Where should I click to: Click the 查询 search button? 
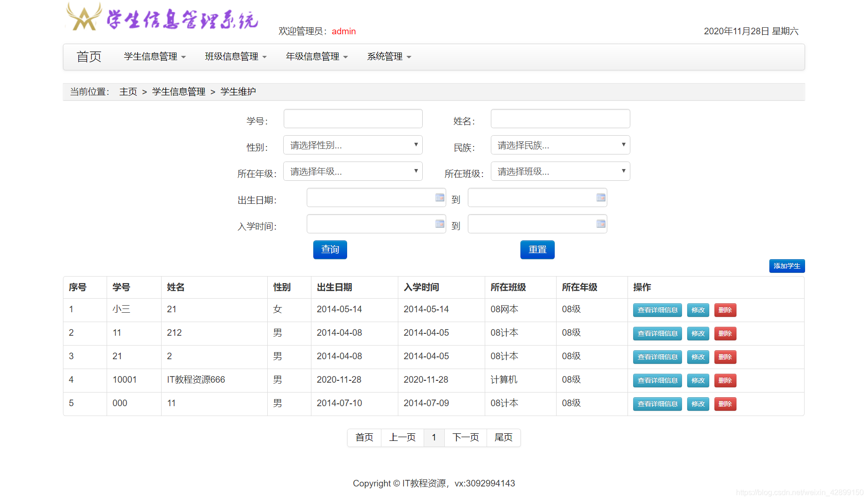330,250
